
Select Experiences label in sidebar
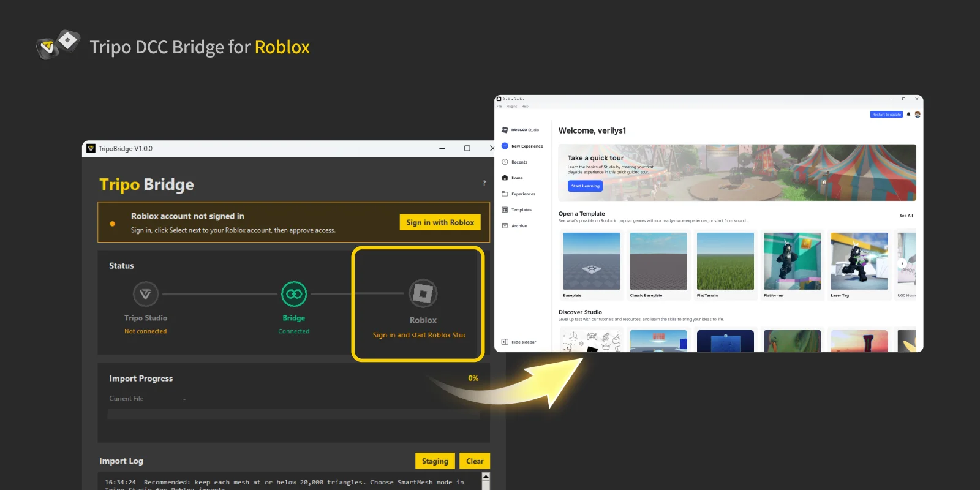point(523,194)
